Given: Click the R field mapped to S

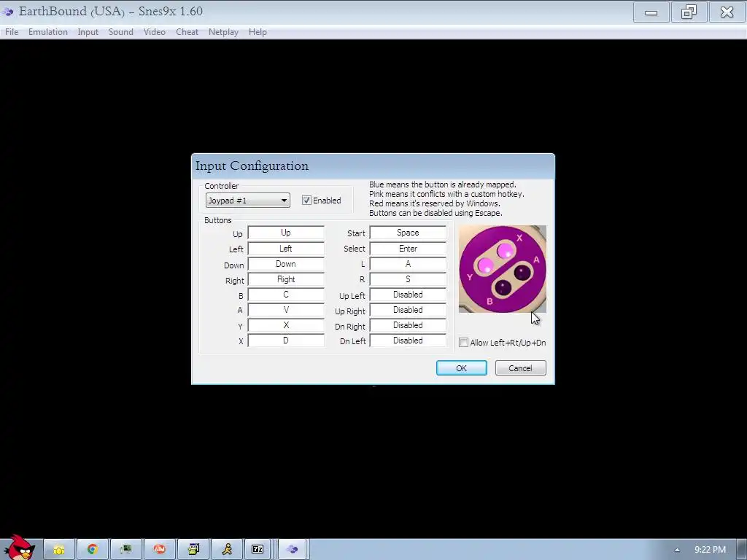Looking at the screenshot, I should point(408,279).
